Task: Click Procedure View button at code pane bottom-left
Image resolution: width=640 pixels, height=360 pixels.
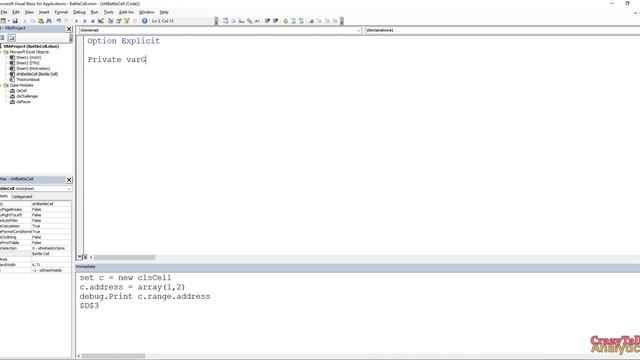Action: pos(79,257)
